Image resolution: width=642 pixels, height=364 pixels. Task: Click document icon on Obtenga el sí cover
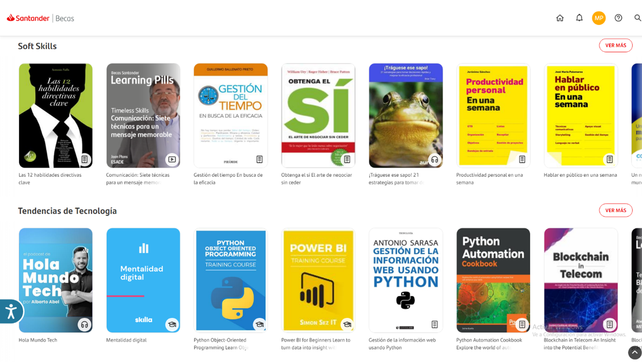tap(347, 160)
